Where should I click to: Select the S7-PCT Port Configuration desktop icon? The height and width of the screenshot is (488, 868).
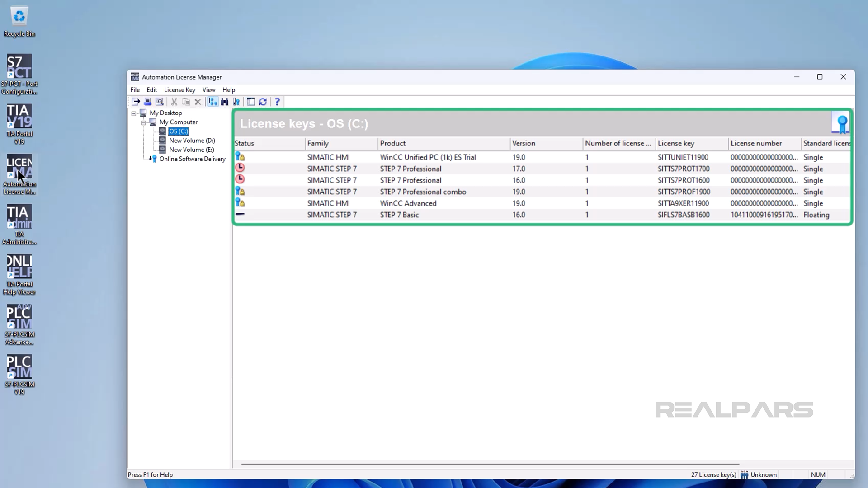[19, 75]
